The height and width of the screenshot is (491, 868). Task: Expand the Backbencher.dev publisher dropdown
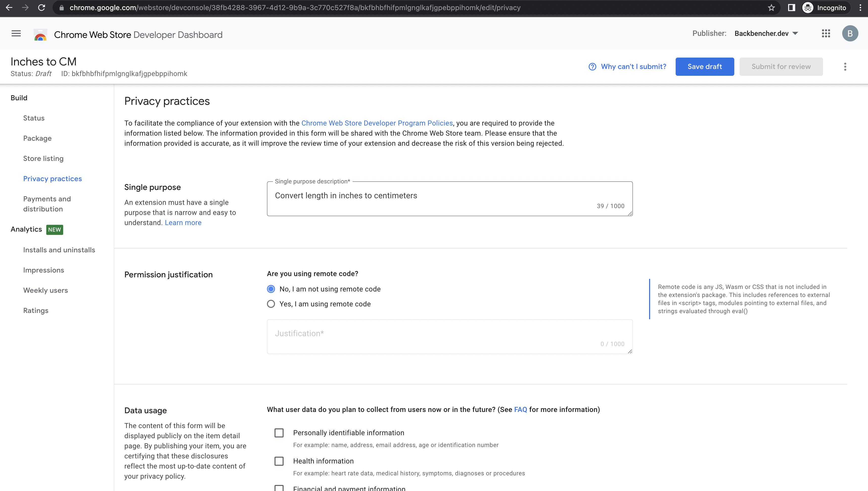tap(766, 33)
